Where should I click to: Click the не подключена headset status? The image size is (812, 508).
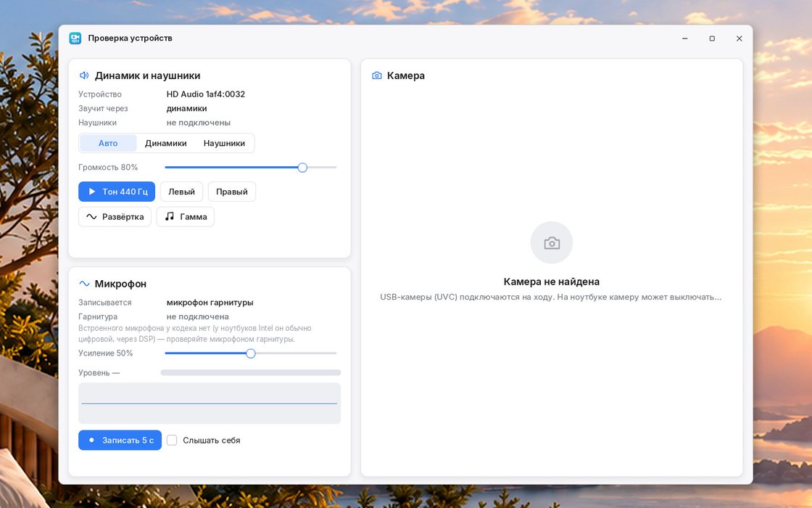point(197,316)
